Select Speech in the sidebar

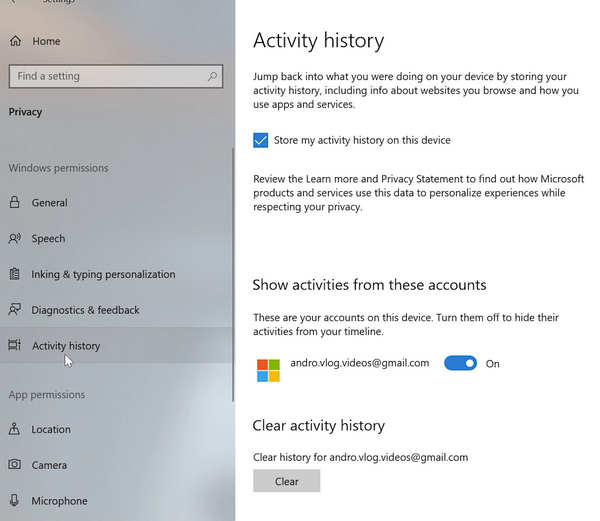click(48, 238)
